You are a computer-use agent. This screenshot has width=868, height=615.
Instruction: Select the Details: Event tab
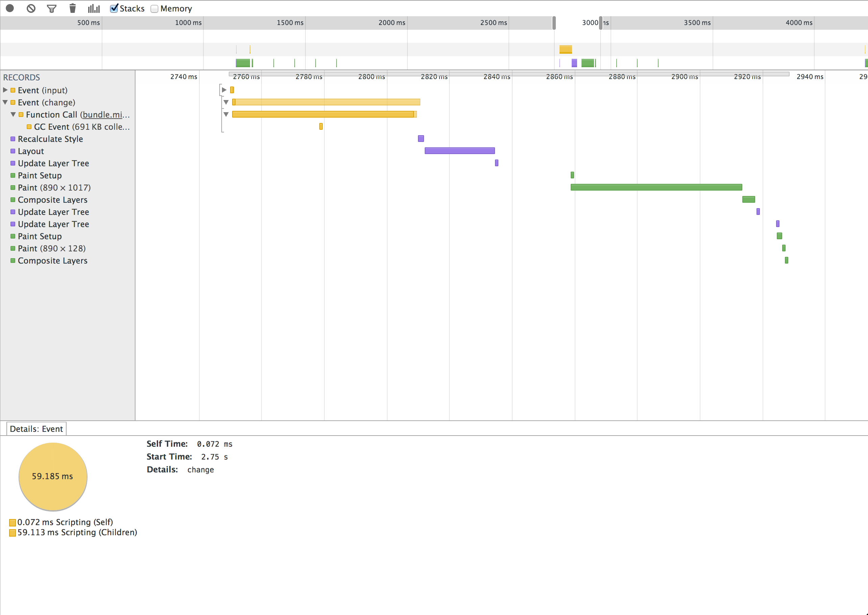(36, 429)
